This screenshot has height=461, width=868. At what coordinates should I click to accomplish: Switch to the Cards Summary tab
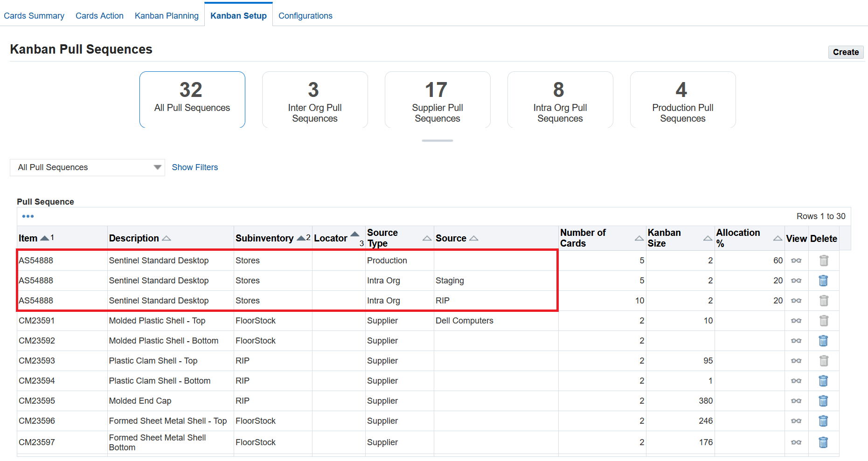pyautogui.click(x=34, y=15)
